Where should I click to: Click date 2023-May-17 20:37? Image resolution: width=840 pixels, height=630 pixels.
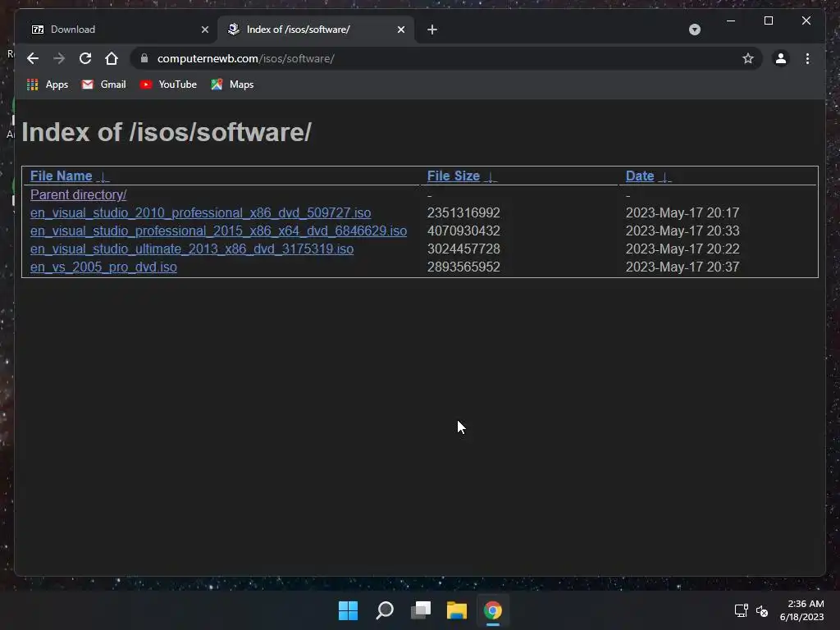[682, 267]
